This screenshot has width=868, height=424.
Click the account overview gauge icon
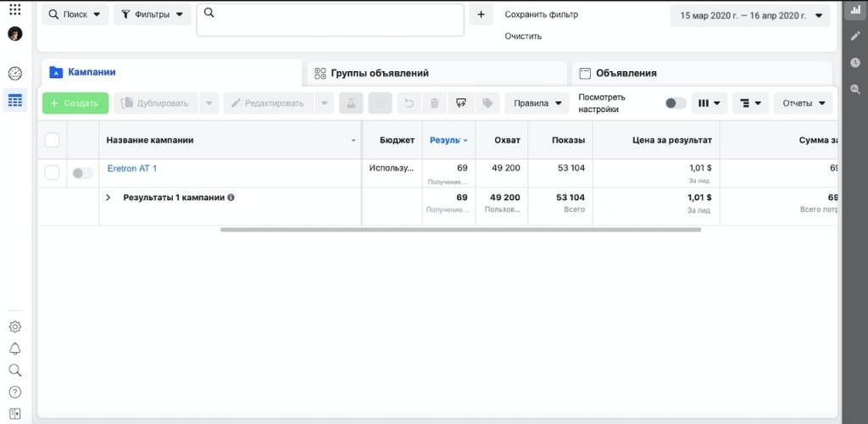tap(15, 74)
